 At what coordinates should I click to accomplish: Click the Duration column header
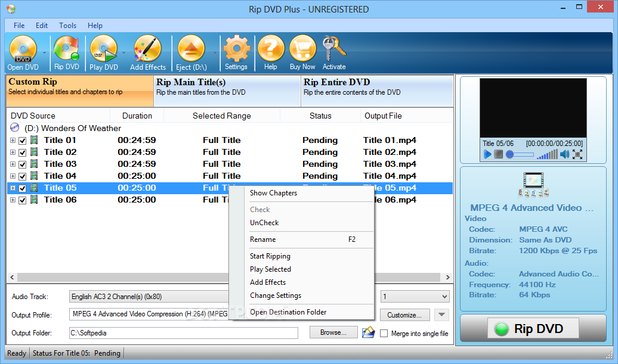point(137,116)
